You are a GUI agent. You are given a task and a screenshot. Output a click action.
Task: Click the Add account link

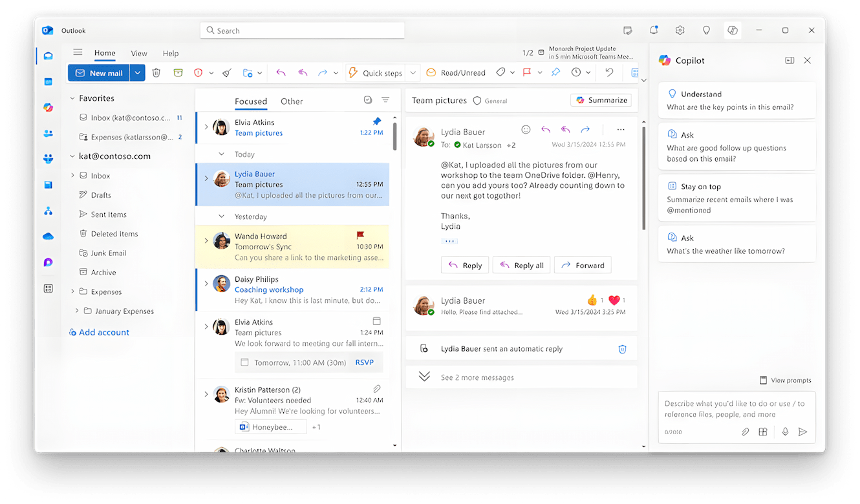[x=99, y=332]
